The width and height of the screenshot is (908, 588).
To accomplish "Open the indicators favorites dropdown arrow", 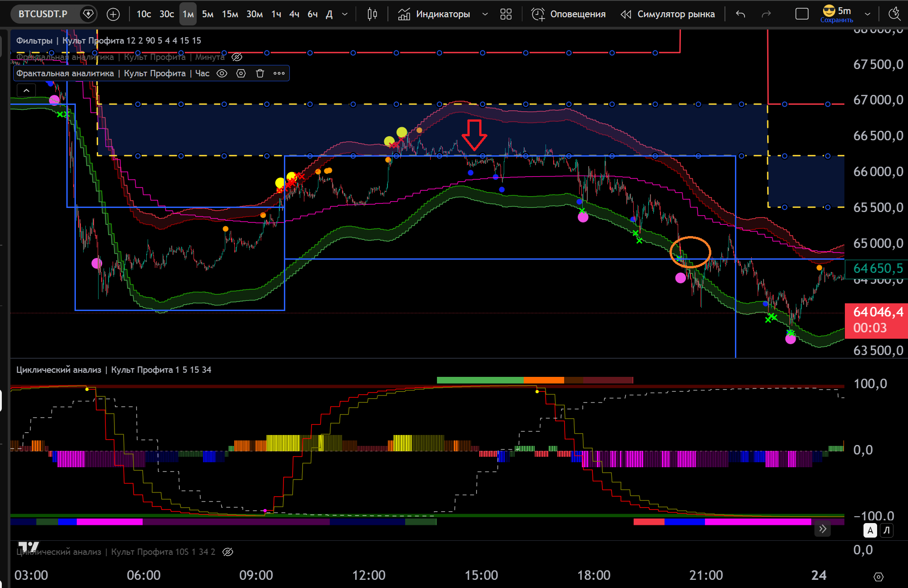I will (x=485, y=14).
